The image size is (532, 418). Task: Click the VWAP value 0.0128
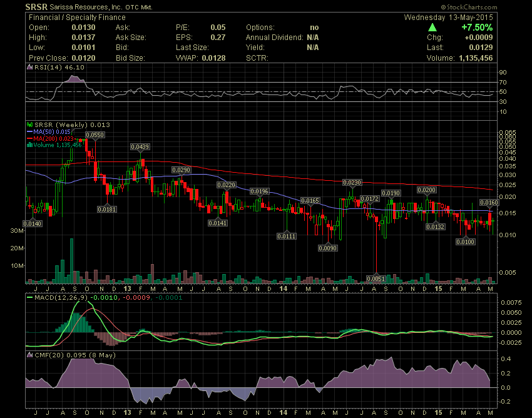coord(214,58)
